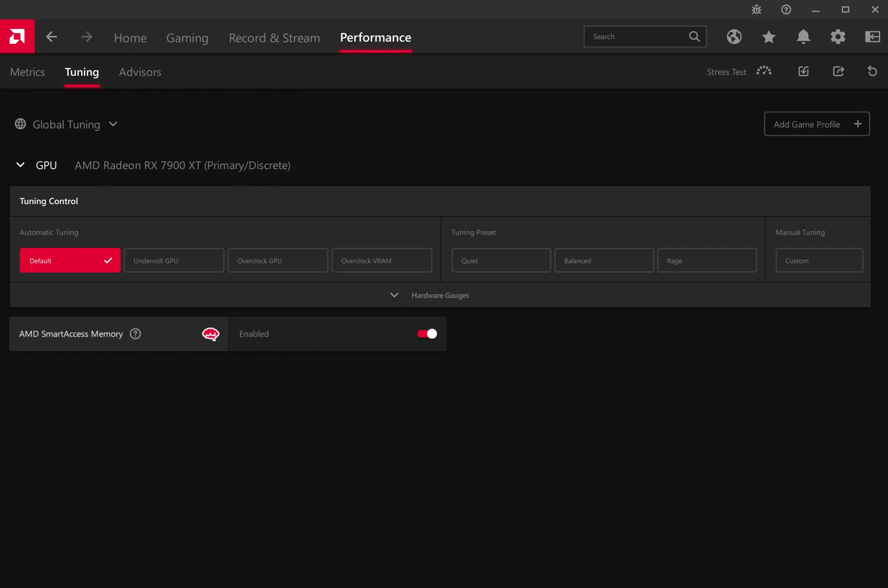888x588 pixels.
Task: Open favorites star icon
Action: (x=769, y=37)
